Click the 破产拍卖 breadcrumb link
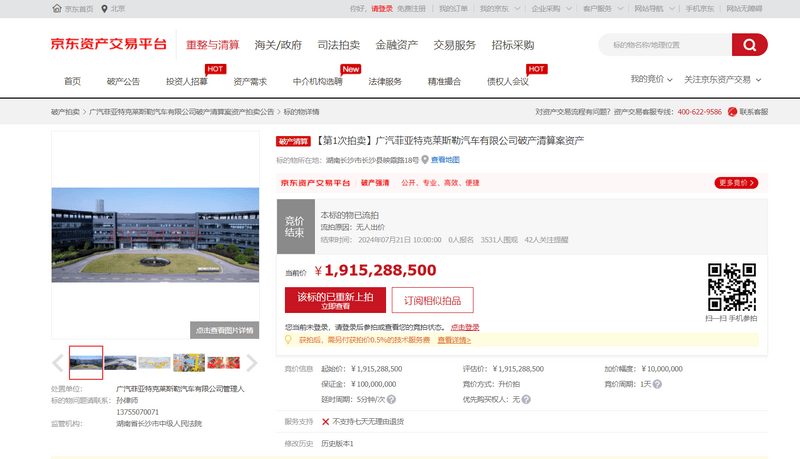800x459 pixels. [x=65, y=112]
